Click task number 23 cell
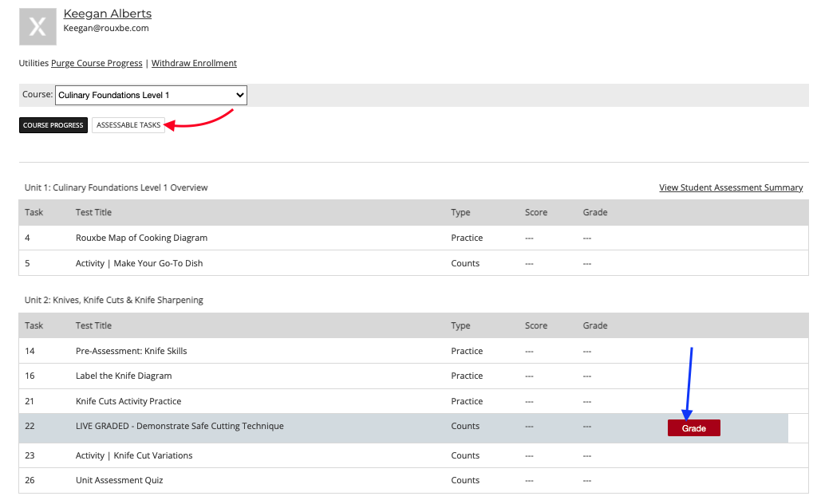 click(x=30, y=455)
